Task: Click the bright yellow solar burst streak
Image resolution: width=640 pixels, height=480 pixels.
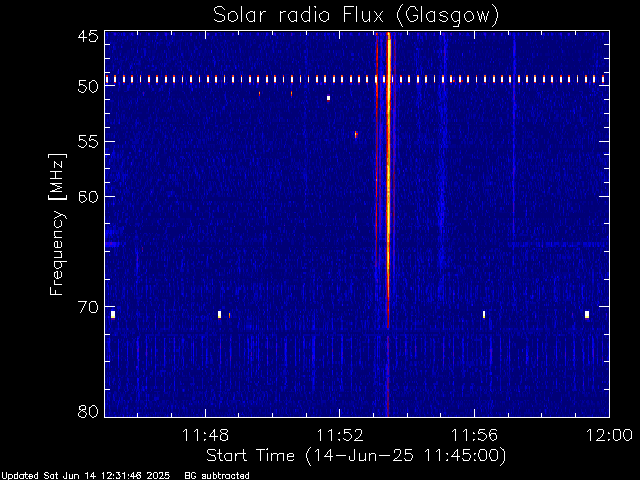Action: [389, 180]
